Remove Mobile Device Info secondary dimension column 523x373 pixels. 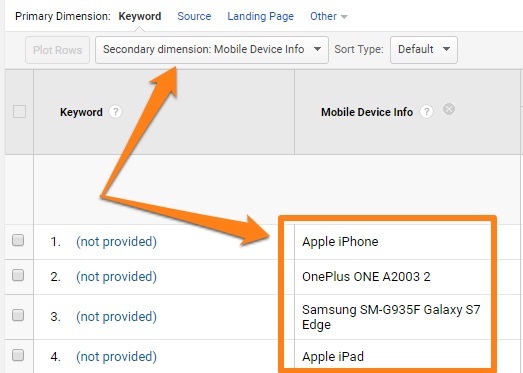pos(449,109)
